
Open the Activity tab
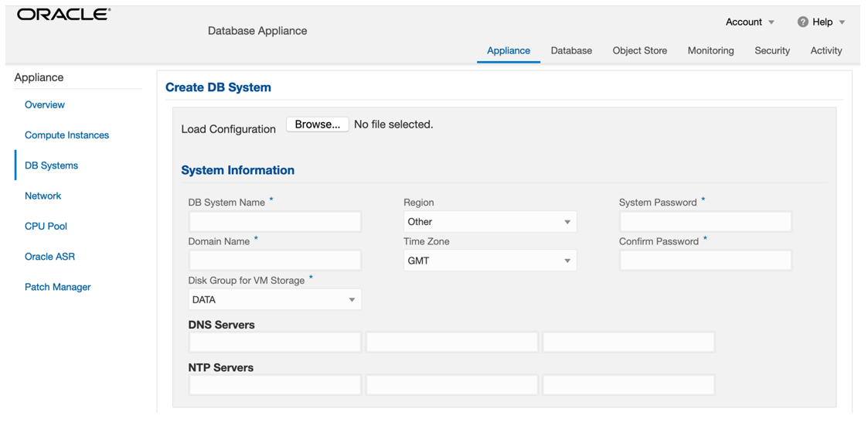point(825,51)
